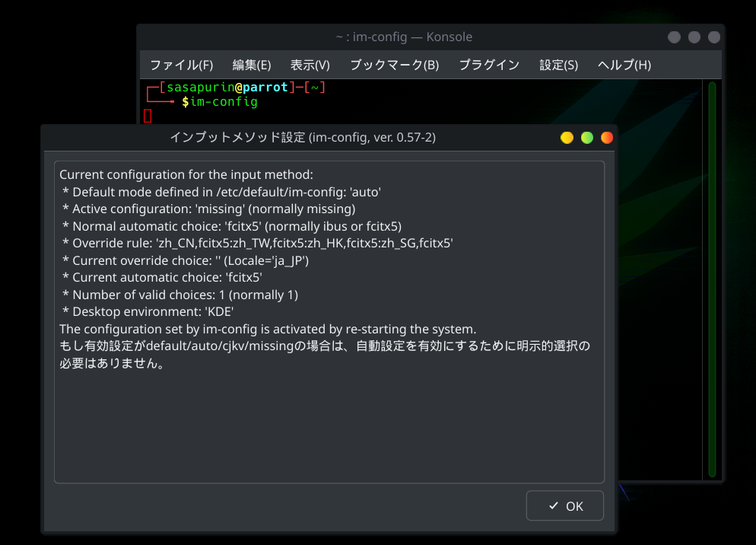Viewport: 756px width, 545px height.
Task: Click the green circle on the im-config dialog
Action: [x=586, y=138]
